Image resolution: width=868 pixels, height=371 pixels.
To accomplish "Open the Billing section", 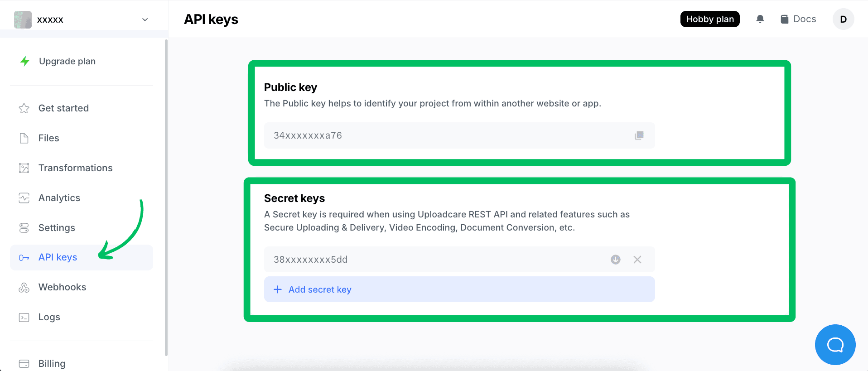I will point(51,363).
